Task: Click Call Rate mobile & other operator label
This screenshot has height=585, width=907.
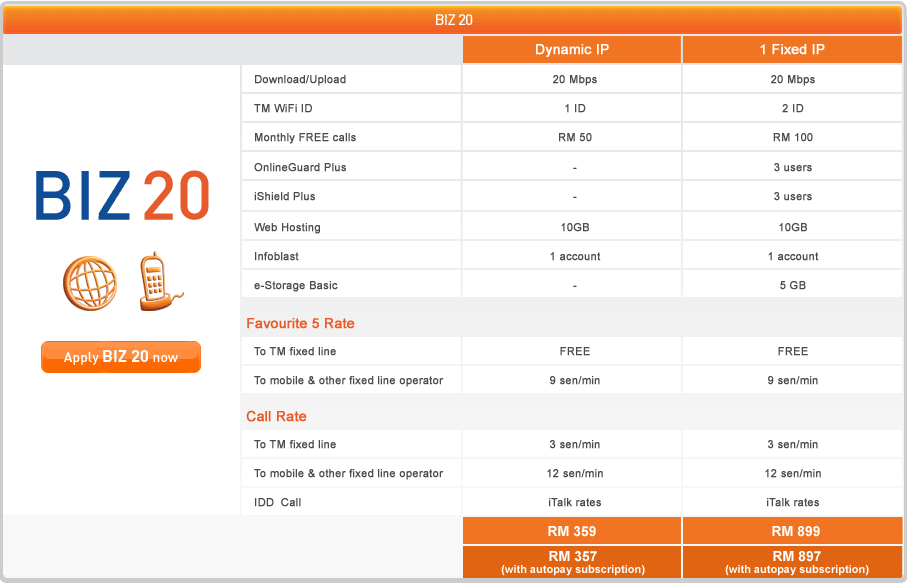Action: (x=348, y=473)
